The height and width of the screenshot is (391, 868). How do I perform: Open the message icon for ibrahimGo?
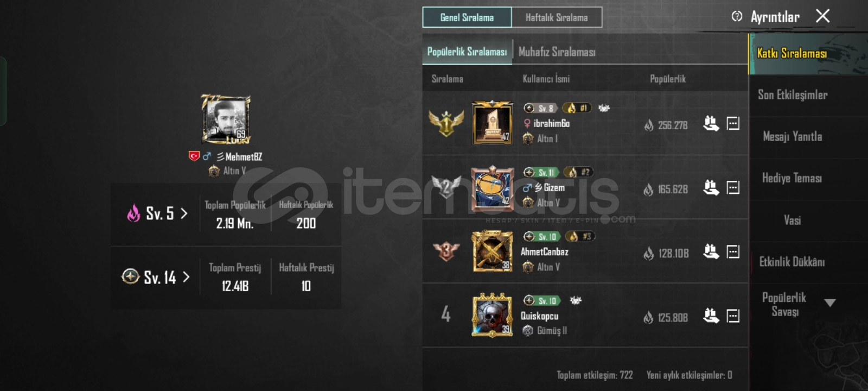click(x=733, y=124)
